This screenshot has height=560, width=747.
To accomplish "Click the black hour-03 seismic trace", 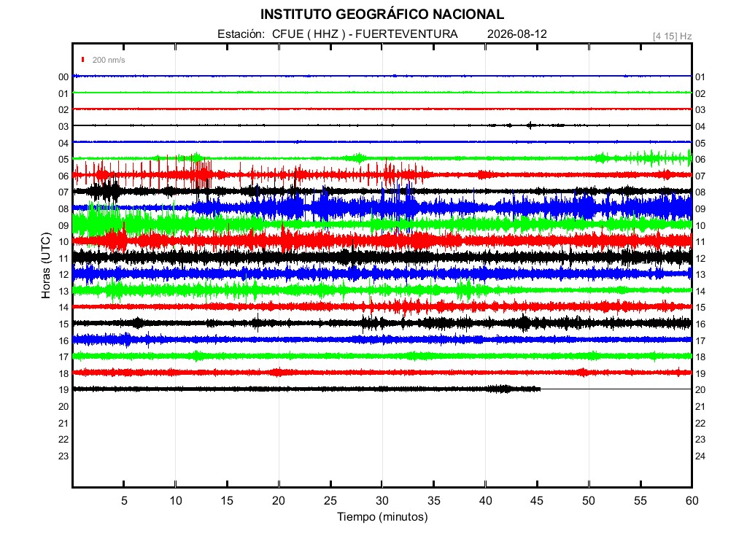I will tap(382, 125).
